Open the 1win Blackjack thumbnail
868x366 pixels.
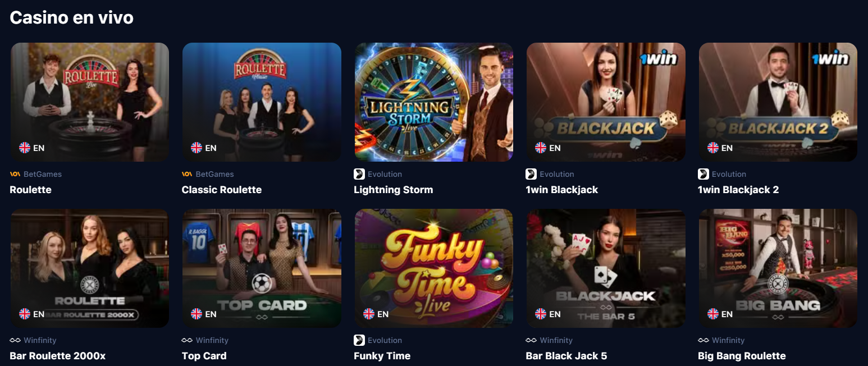[606, 102]
